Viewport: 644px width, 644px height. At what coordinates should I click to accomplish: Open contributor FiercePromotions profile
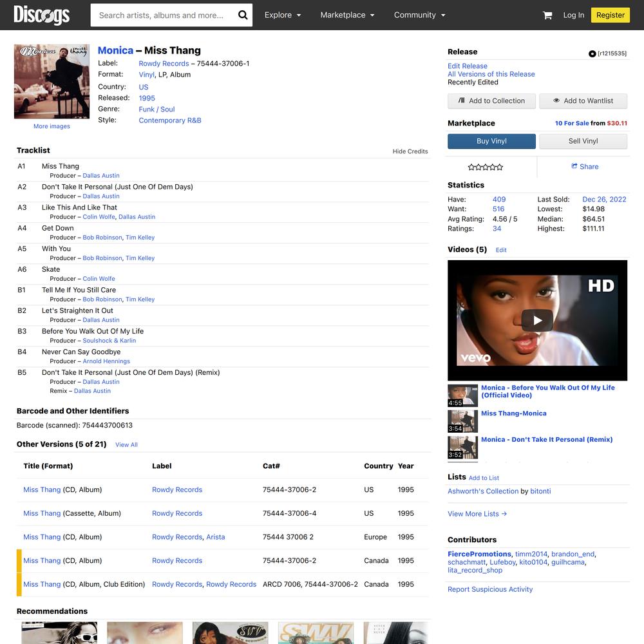click(x=479, y=554)
